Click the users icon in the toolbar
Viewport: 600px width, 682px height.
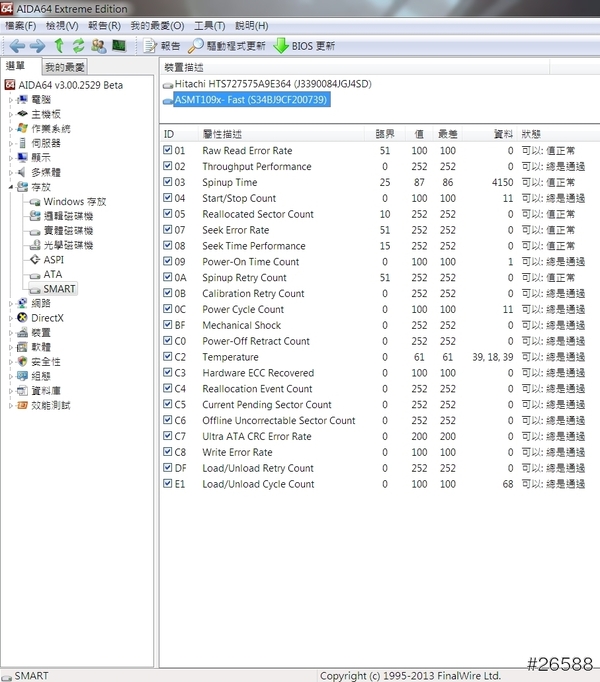click(98, 46)
